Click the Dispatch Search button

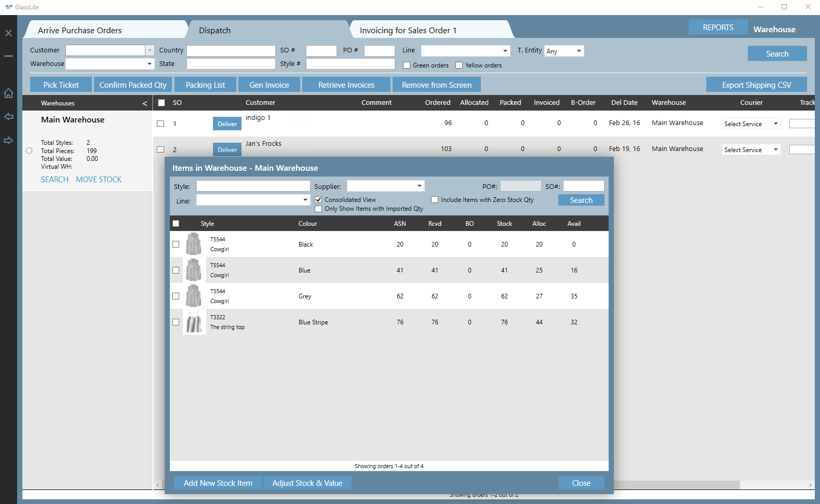coord(777,53)
